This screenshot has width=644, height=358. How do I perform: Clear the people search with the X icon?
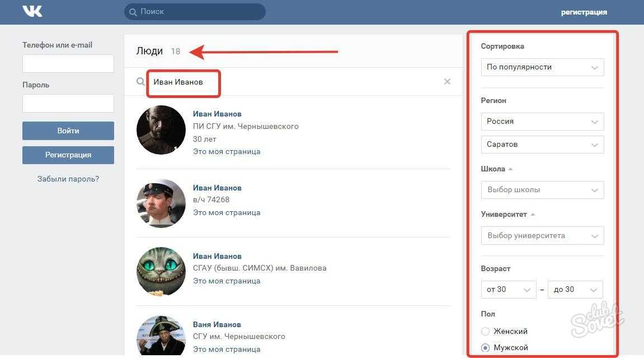pyautogui.click(x=447, y=82)
